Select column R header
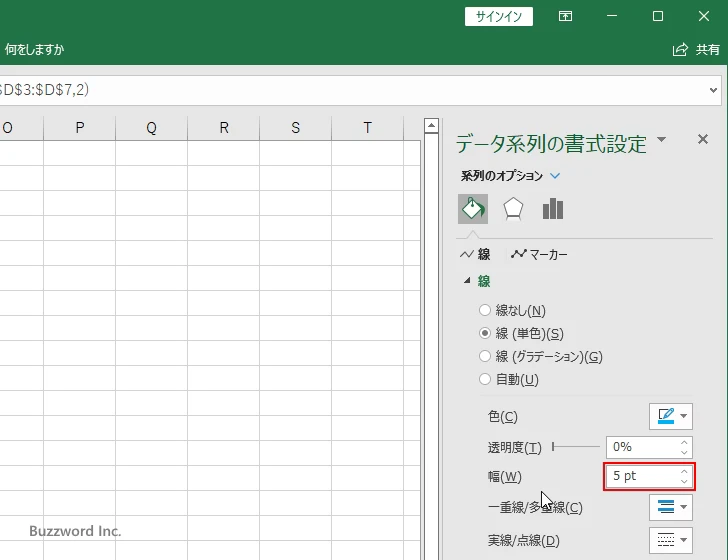 point(223,128)
